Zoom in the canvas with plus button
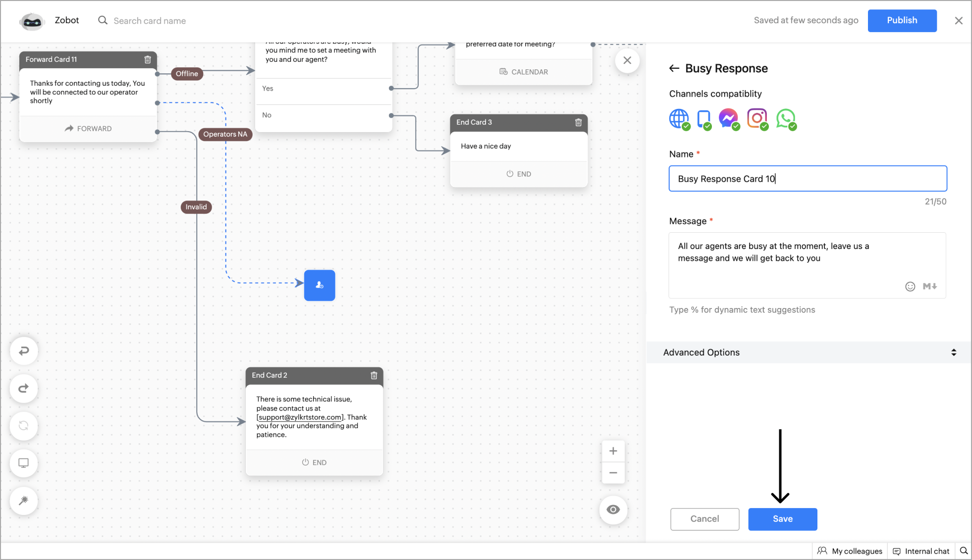Viewport: 972px width, 560px height. [x=613, y=451]
